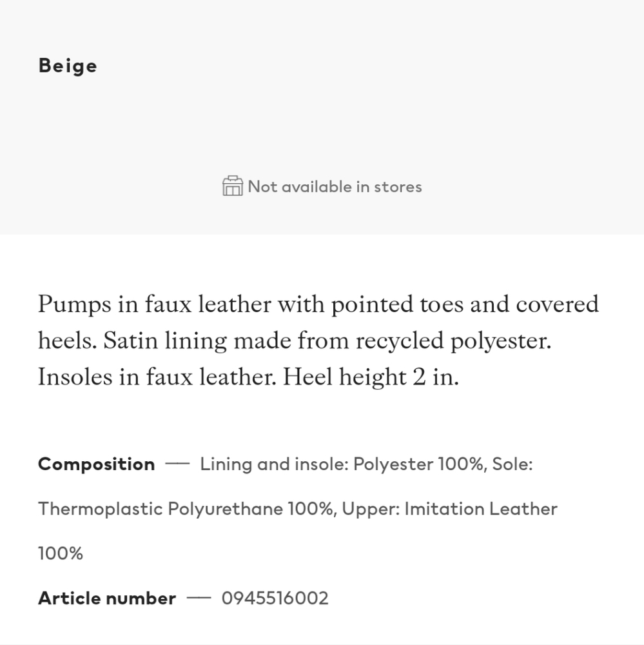Click the dash after Article number label
Screen dimensions: 644x645
coord(199,598)
